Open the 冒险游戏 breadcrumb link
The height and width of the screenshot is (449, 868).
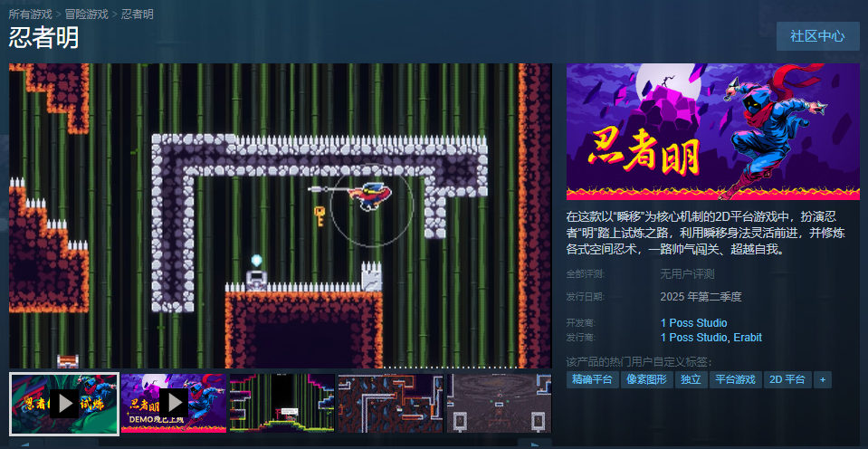tap(86, 14)
